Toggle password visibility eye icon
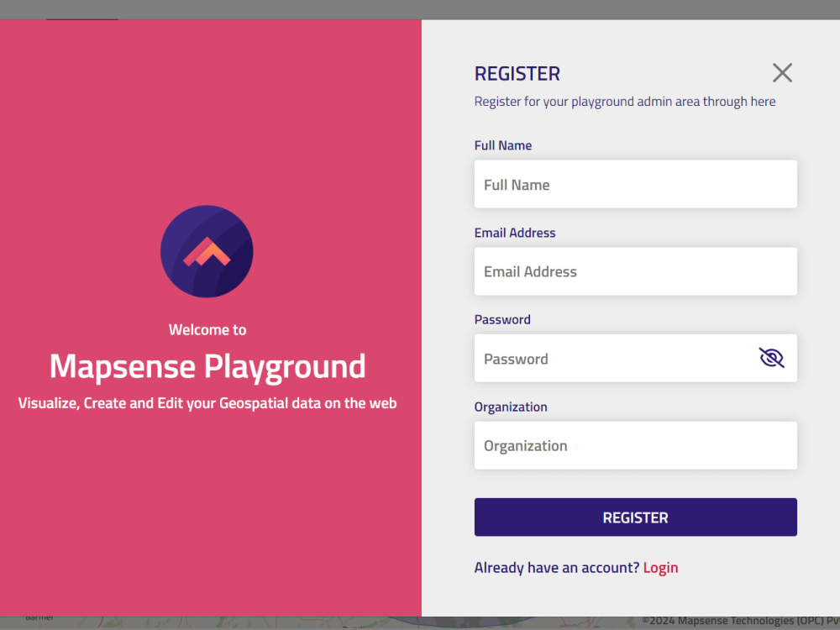840x630 pixels. tap(771, 358)
